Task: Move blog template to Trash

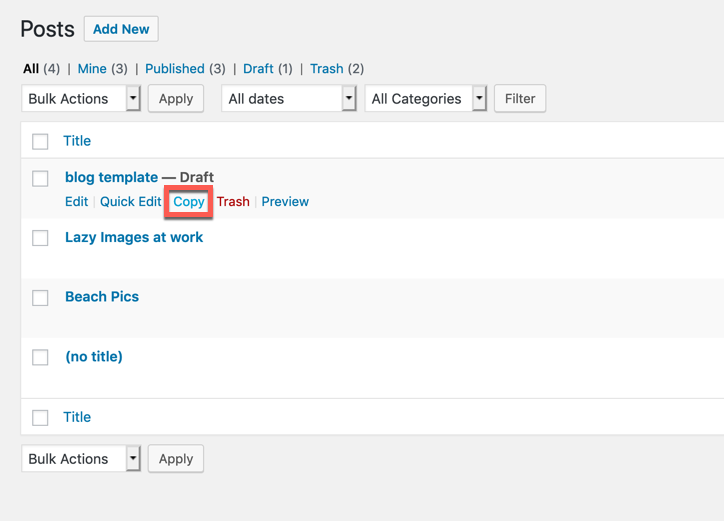Action: [233, 201]
